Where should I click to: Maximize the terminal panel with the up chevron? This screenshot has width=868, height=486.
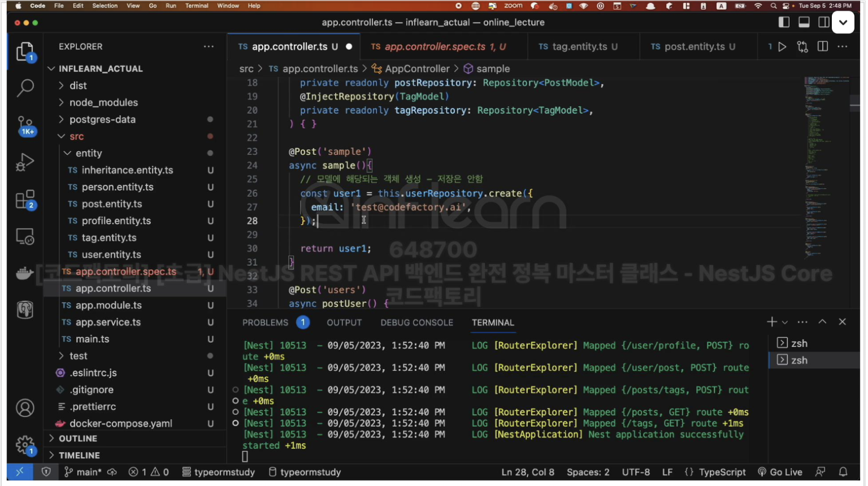coord(823,322)
